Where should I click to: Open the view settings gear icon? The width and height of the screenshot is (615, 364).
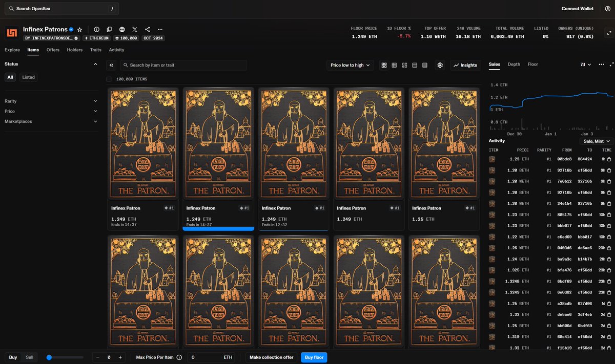tap(440, 65)
